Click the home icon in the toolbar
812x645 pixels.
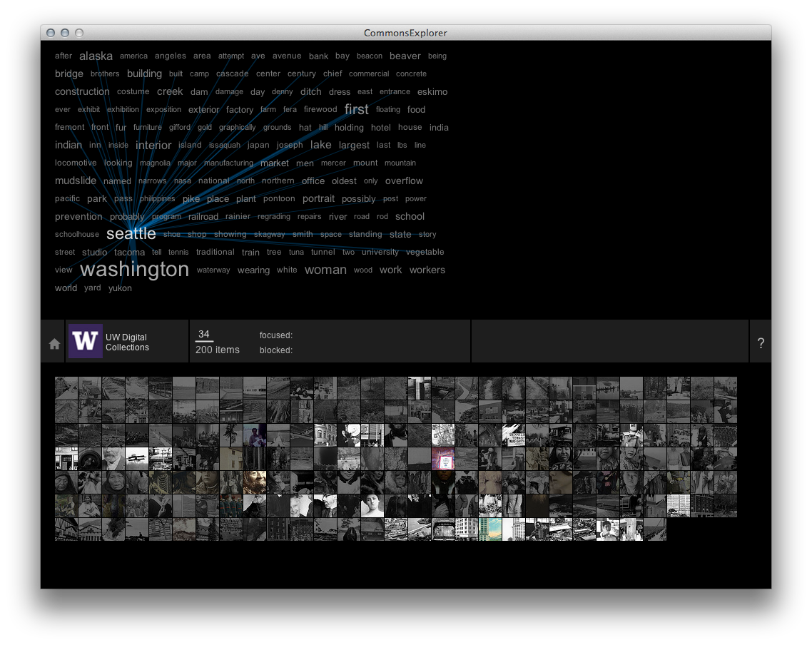54,343
